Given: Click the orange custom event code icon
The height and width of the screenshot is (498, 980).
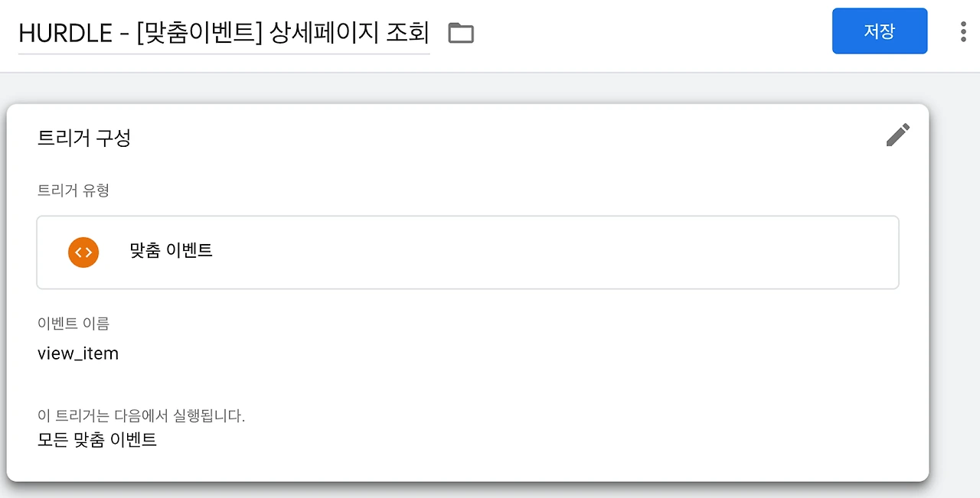Looking at the screenshot, I should click(83, 252).
